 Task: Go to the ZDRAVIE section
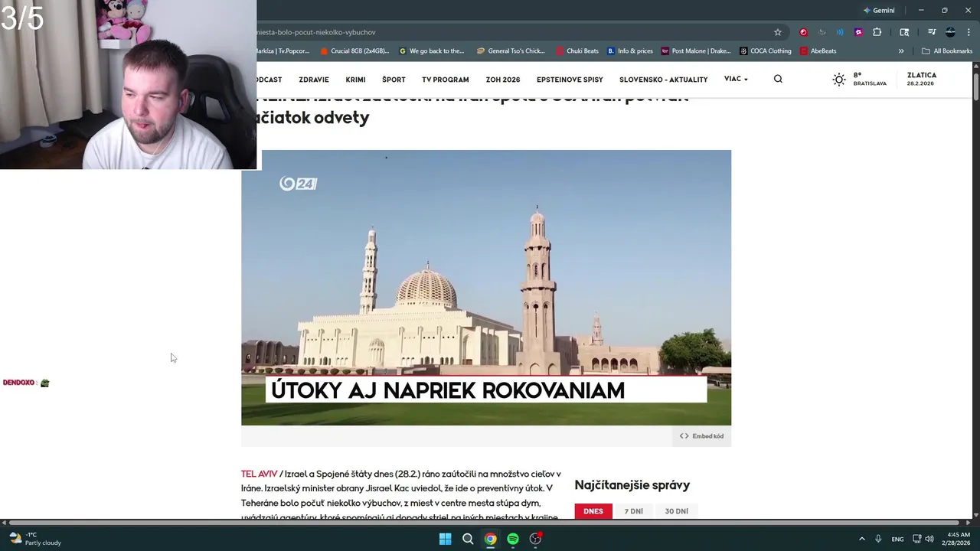314,80
